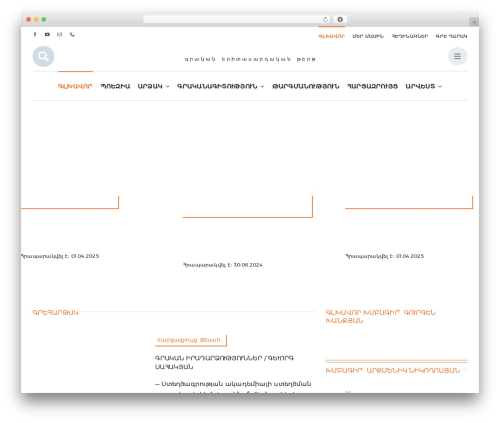Image resolution: width=500 pixels, height=423 pixels.
Task: Click the phone contact icon
Action: point(72,34)
